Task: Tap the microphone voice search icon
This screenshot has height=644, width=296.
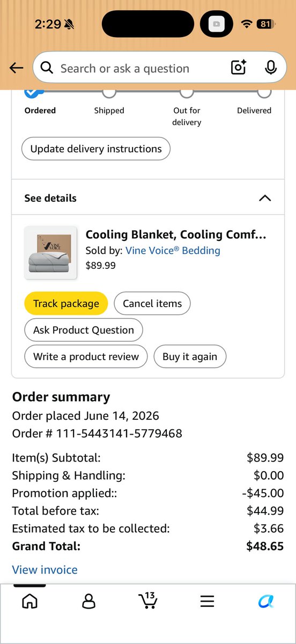Action: 271,68
